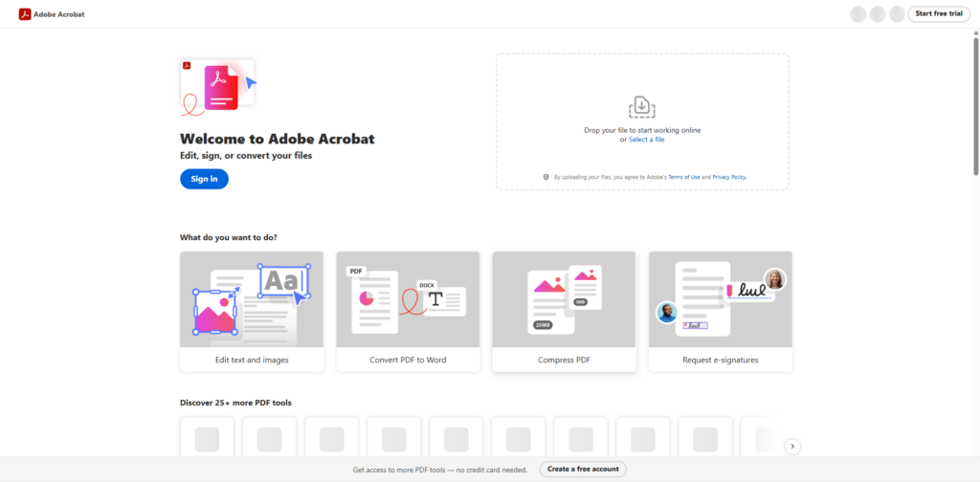Click the Select a file link

point(646,140)
